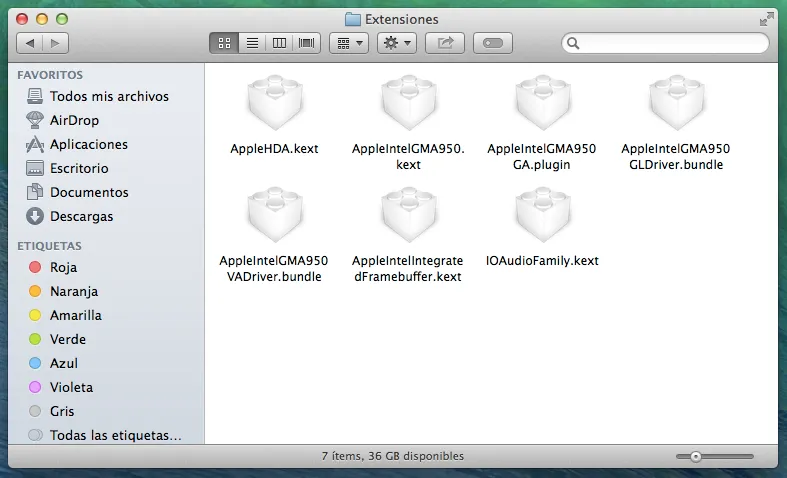The height and width of the screenshot is (478, 787).
Task: Click the Descargas download arrow icon
Action: (35, 216)
